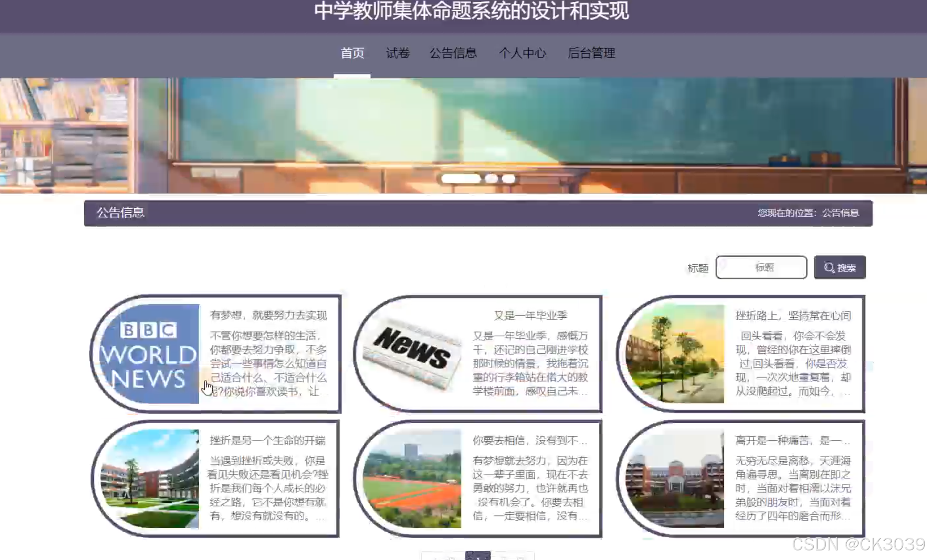Jump to the second carousel slide dot
The image size is (927, 560).
coord(491,178)
